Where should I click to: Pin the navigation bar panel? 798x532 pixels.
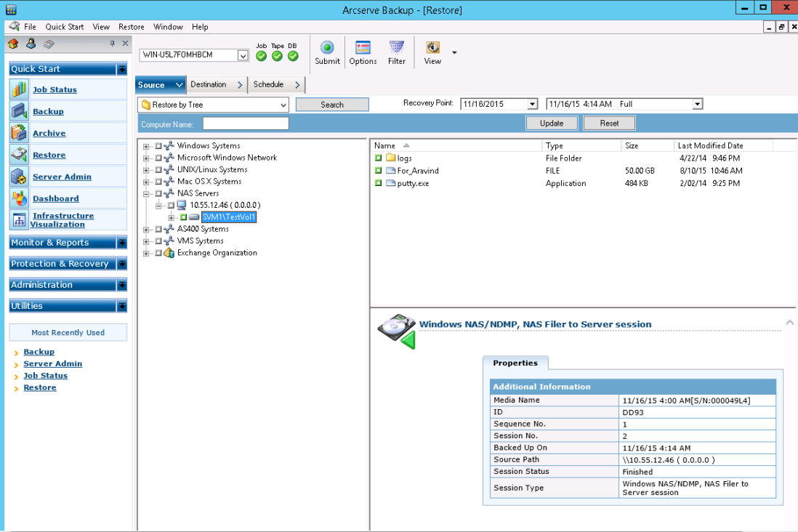(x=113, y=44)
